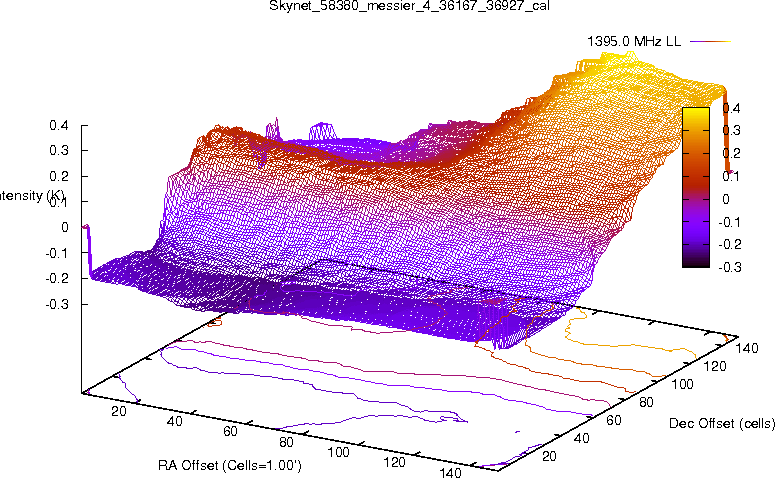Select tick 80 on the RA Offset axis

click(286, 442)
